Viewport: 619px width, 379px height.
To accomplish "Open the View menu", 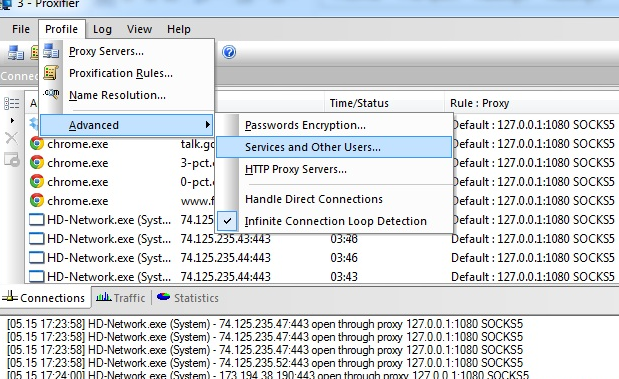I will [139, 29].
